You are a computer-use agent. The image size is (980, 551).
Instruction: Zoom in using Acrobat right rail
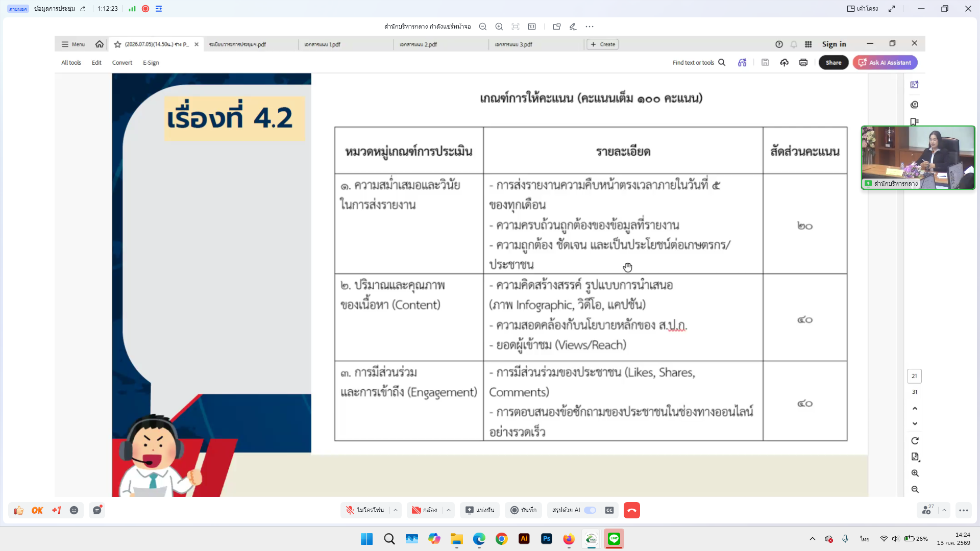(915, 473)
